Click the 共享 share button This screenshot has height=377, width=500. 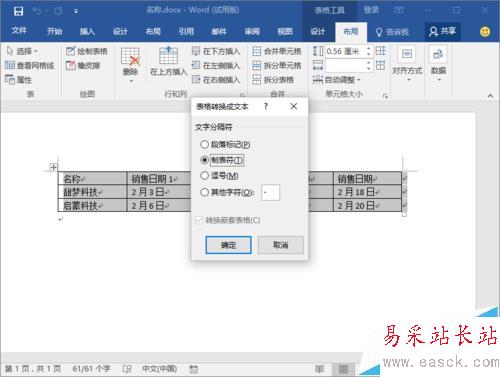tap(442, 32)
